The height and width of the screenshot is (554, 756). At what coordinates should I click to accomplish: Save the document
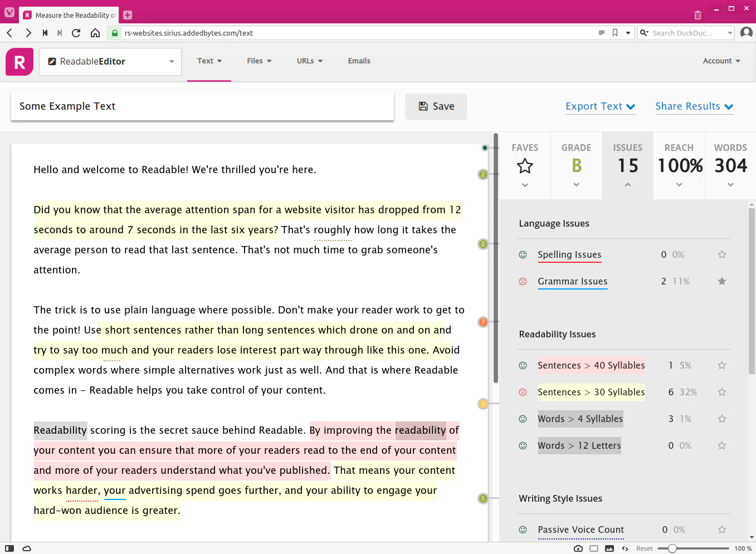point(436,106)
